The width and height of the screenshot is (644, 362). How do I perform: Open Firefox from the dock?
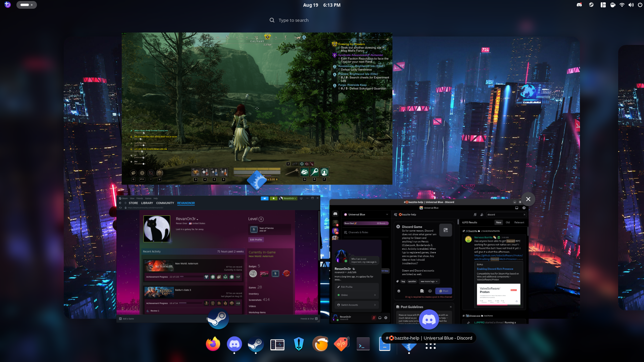pos(213,344)
